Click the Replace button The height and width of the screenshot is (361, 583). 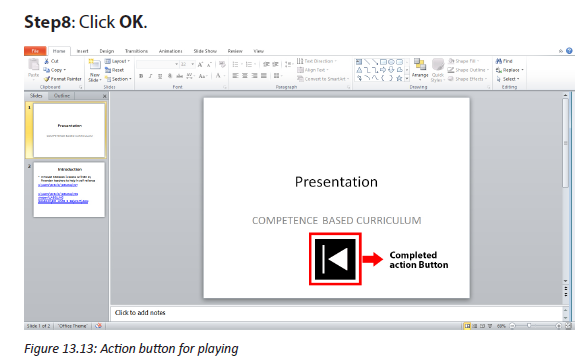click(x=510, y=70)
